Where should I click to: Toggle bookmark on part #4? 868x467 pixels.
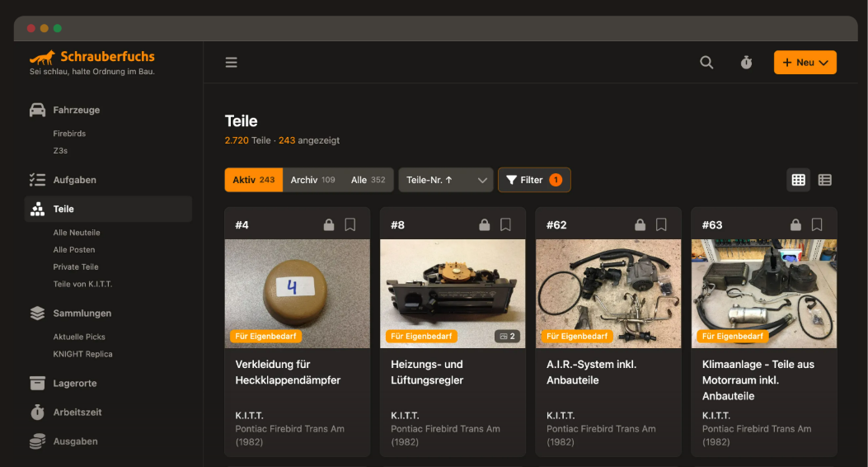pyautogui.click(x=350, y=224)
